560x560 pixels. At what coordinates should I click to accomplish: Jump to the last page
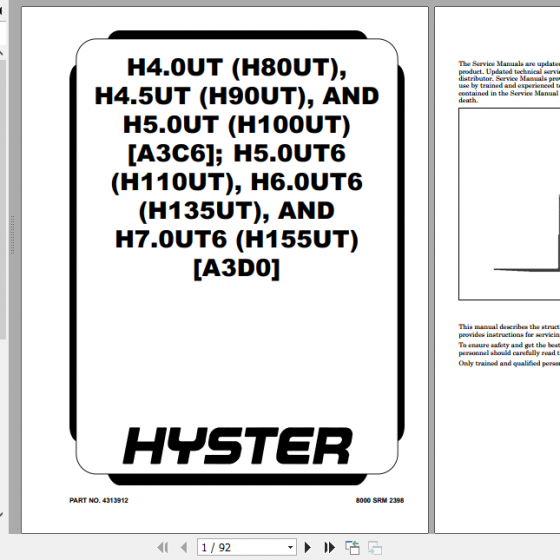coord(329,547)
